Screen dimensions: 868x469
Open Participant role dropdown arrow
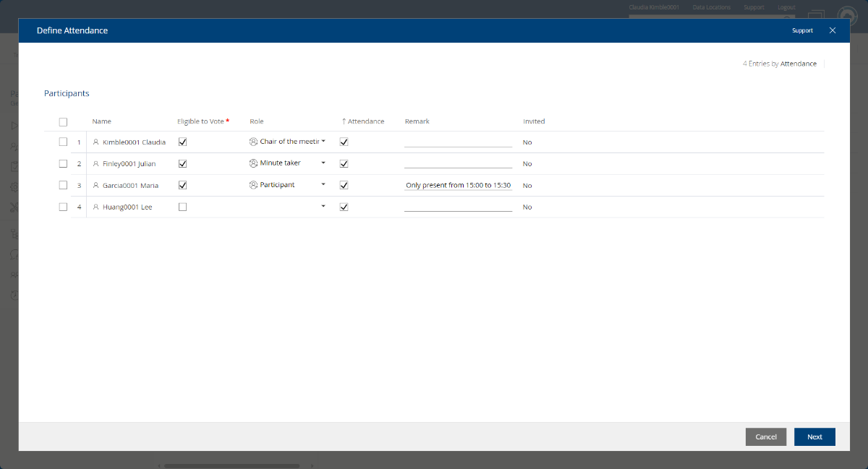(x=323, y=185)
